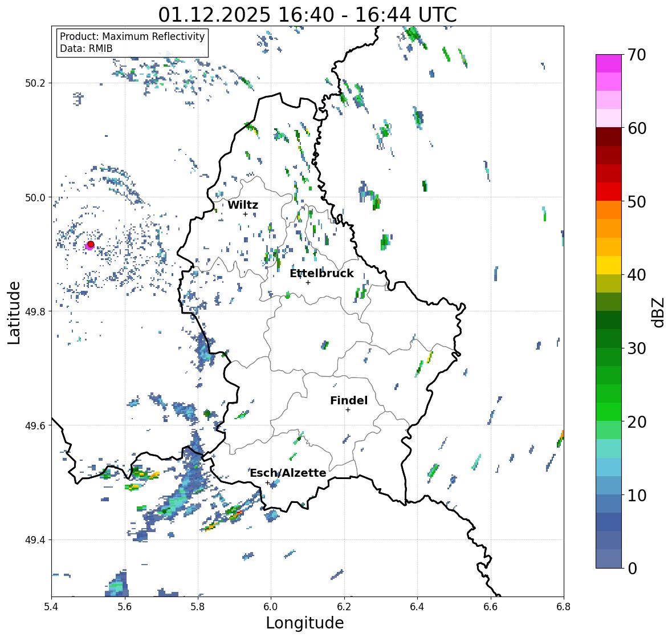This screenshot has height=637, width=672.
Task: Click the Esch/Alzette station cross marker
Action: point(268,482)
